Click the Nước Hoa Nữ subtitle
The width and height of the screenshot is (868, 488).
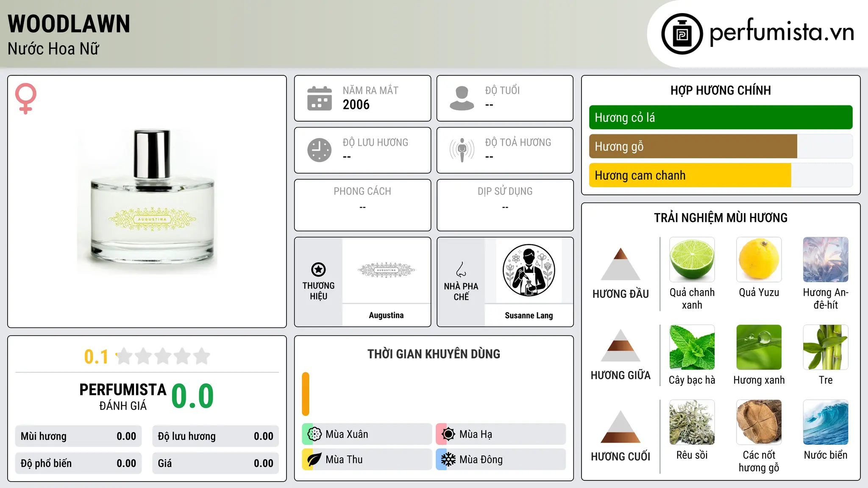point(53,49)
